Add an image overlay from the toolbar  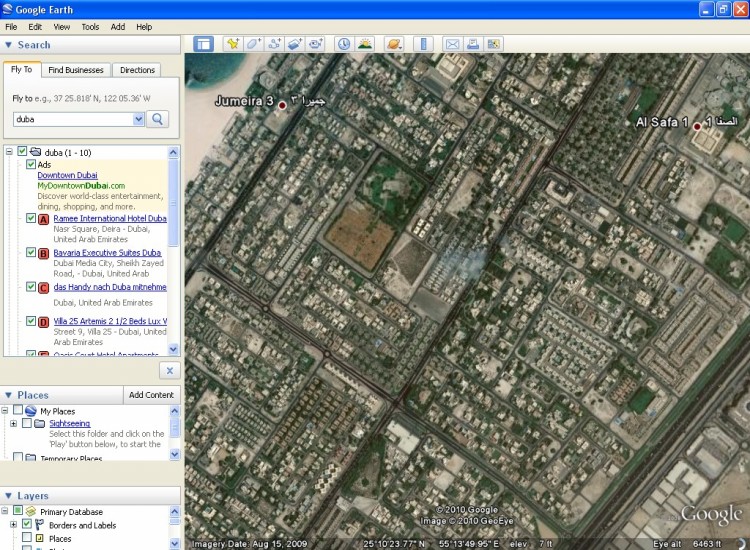(295, 44)
